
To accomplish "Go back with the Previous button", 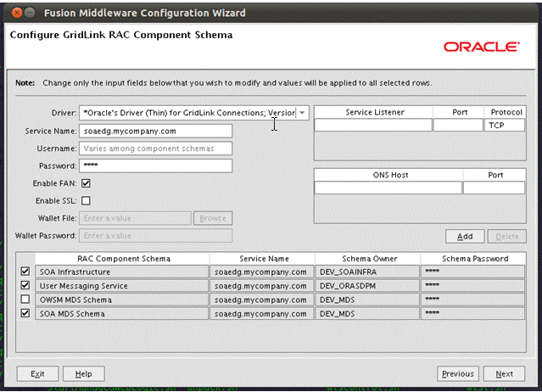I will [x=458, y=373].
